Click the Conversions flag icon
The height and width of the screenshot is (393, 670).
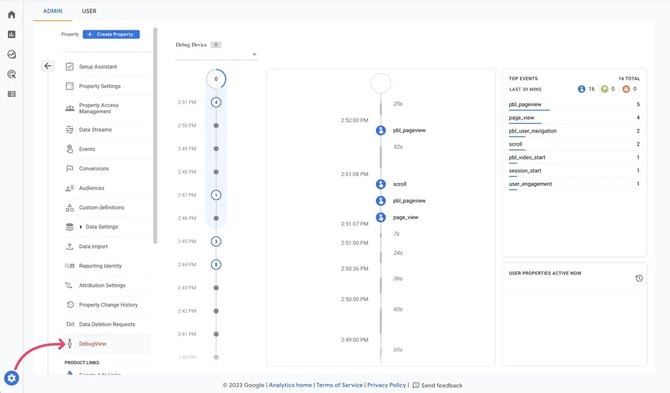coord(70,168)
